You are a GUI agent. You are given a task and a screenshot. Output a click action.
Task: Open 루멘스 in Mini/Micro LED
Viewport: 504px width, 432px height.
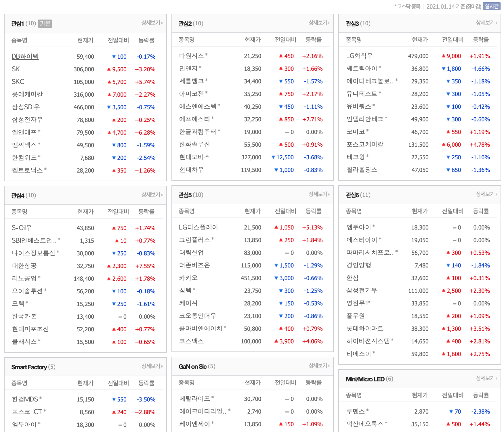356,411
